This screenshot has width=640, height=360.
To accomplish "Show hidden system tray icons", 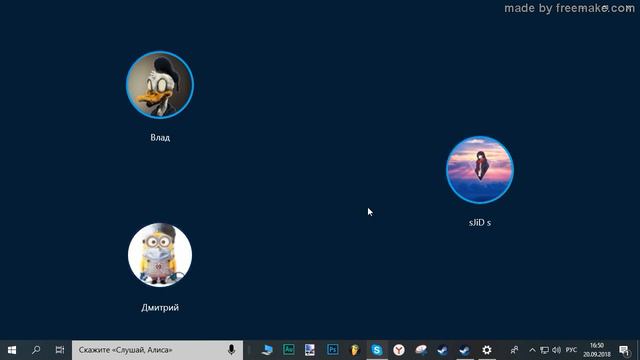I will [532, 350].
